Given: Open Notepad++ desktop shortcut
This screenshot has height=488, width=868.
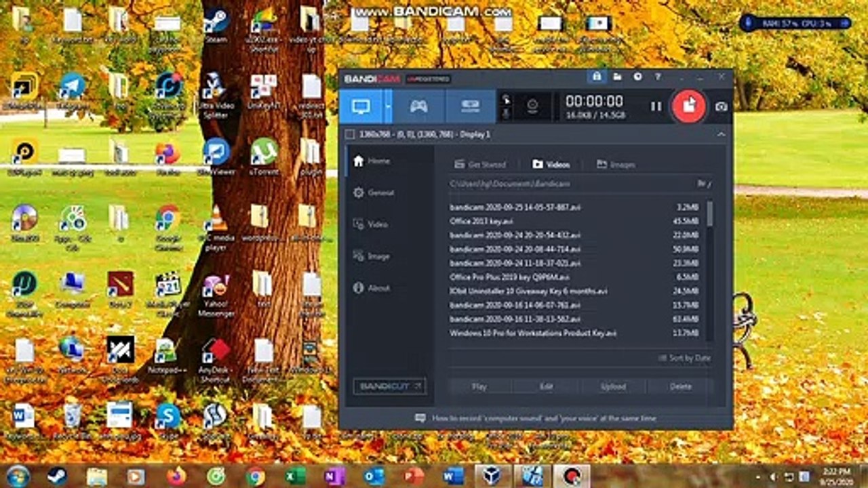Looking at the screenshot, I should 167,357.
